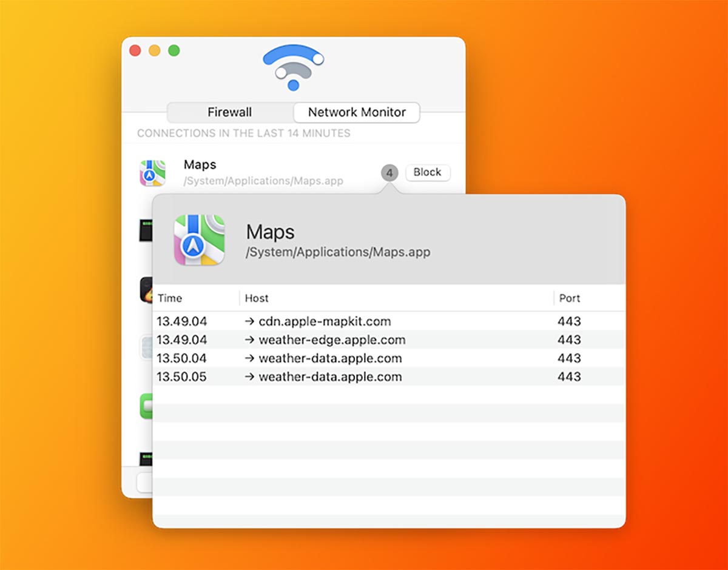Click the Maps title in the popover header

click(270, 232)
